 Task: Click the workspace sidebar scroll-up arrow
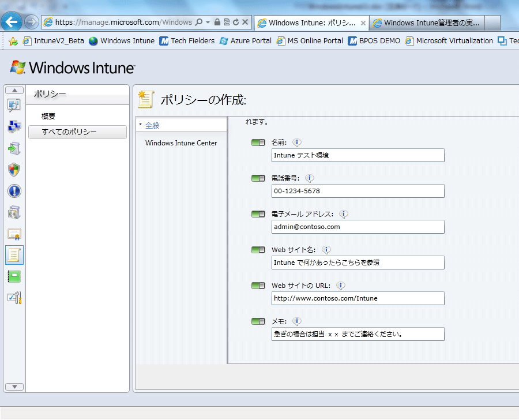[14, 90]
